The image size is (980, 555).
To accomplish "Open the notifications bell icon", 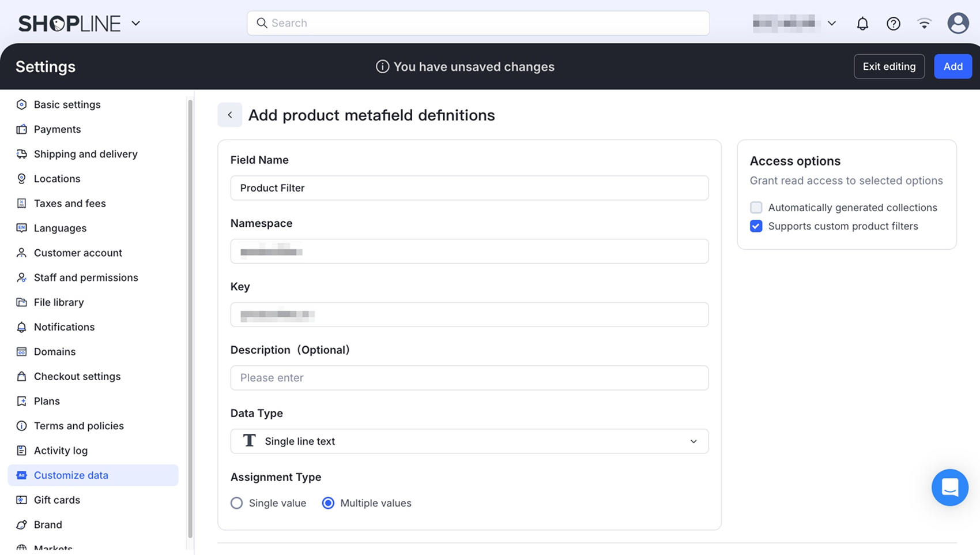I will (862, 24).
